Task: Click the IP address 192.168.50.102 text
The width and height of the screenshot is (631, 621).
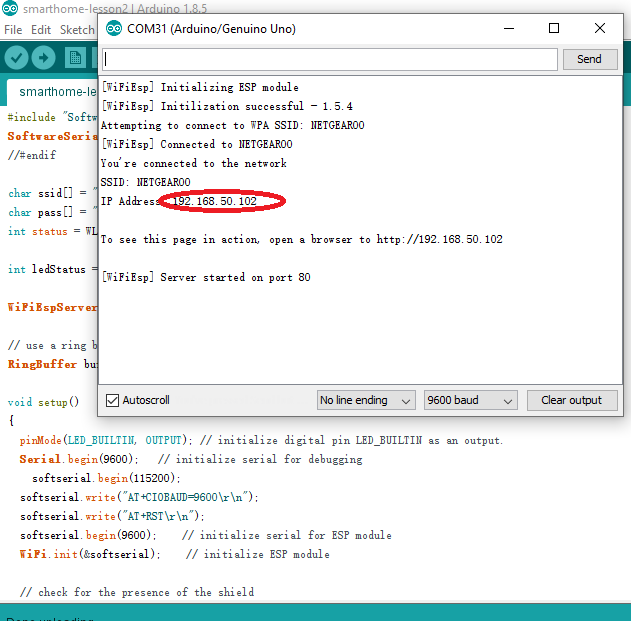Action: (x=215, y=201)
